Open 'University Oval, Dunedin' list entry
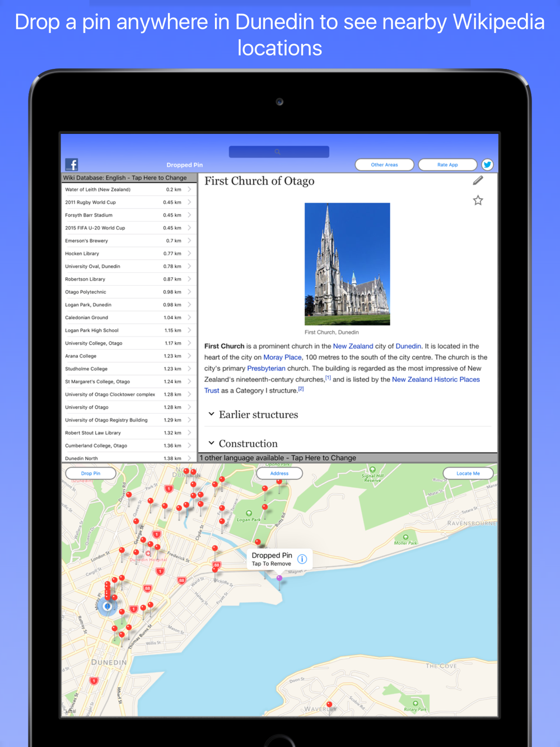 pyautogui.click(x=129, y=267)
